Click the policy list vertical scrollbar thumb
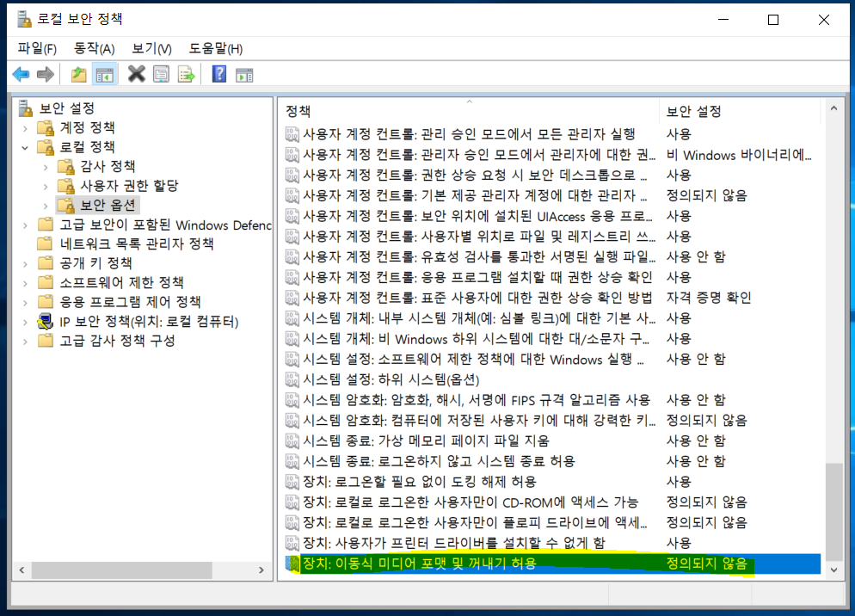This screenshot has width=855, height=616. 833,511
